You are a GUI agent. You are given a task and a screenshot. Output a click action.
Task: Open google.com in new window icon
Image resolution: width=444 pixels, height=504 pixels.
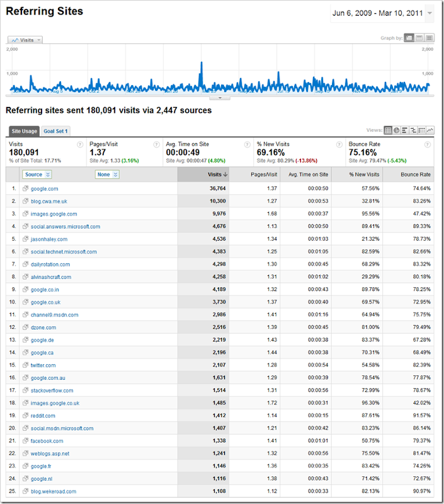coord(25,188)
